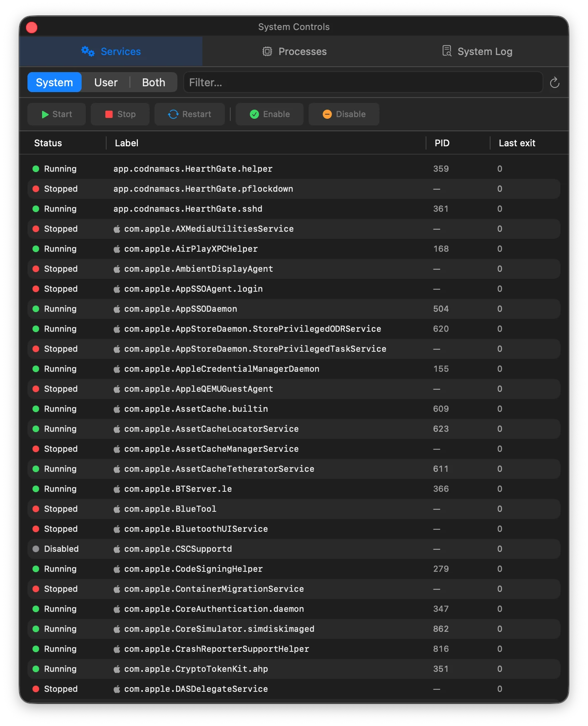588x726 pixels.
Task: Select the User scope segment
Action: 106,83
